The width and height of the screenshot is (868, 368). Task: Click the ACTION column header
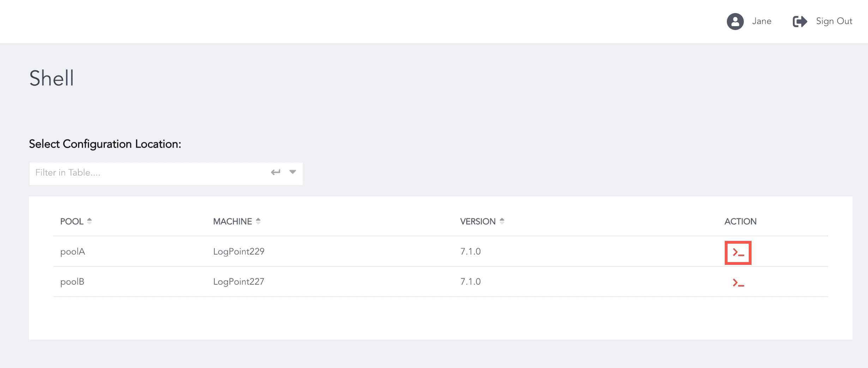pyautogui.click(x=740, y=221)
